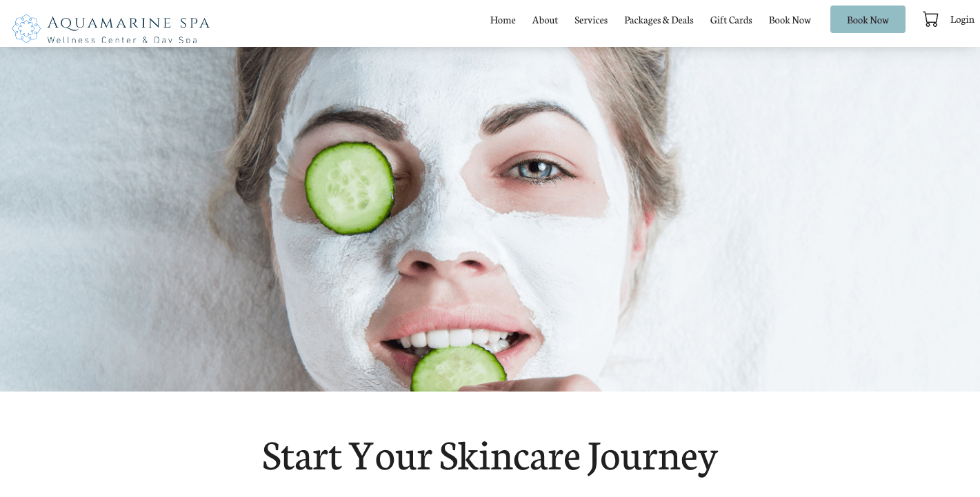The width and height of the screenshot is (980, 497).
Task: Click the facial mask hero image
Action: tap(490, 219)
